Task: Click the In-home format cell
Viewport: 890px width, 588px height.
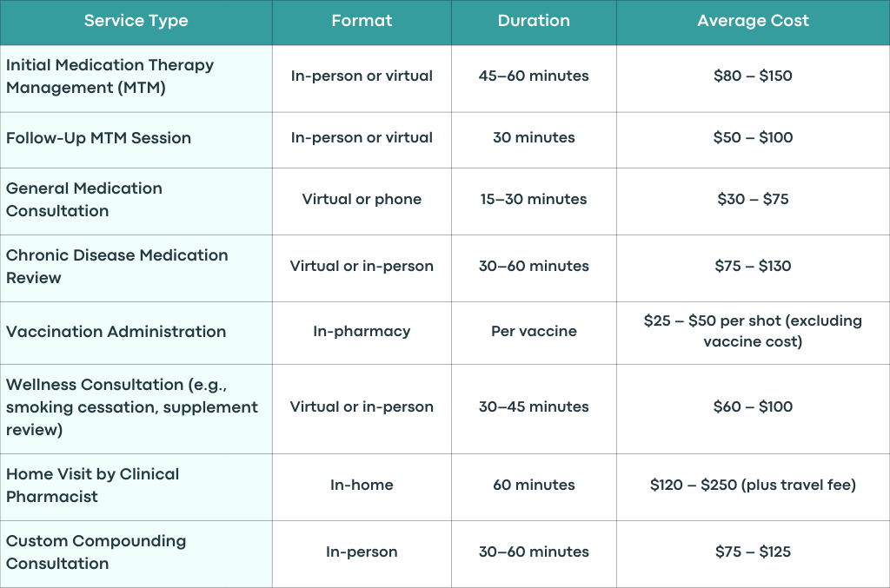Action: click(x=362, y=487)
